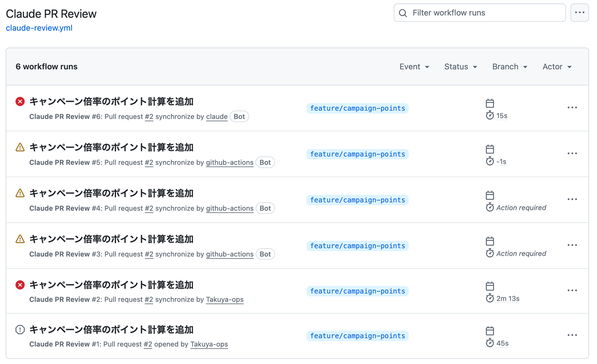Click the '6 workflow runs' heading
Screen dimensions: 597x364
(x=47, y=67)
